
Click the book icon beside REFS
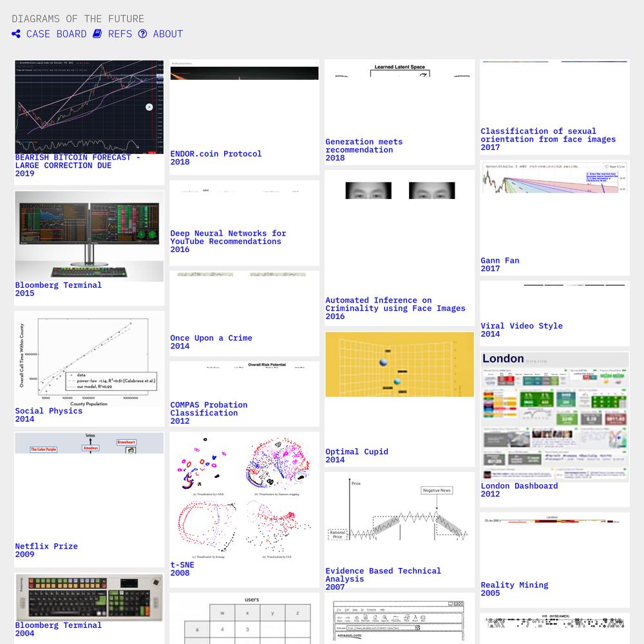(97, 33)
